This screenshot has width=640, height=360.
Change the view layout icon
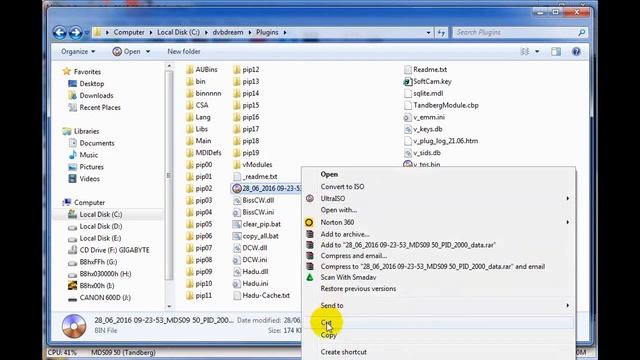click(525, 51)
